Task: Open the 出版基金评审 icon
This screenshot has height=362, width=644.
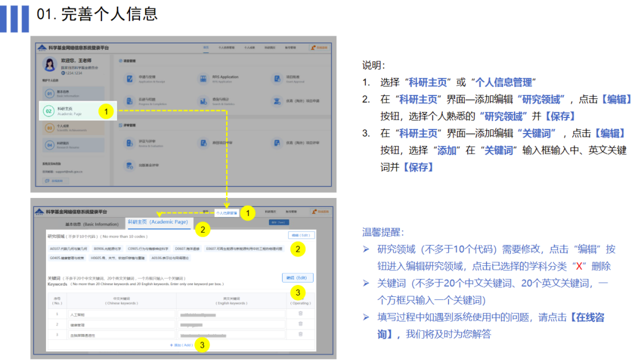Action: pyautogui.click(x=130, y=166)
